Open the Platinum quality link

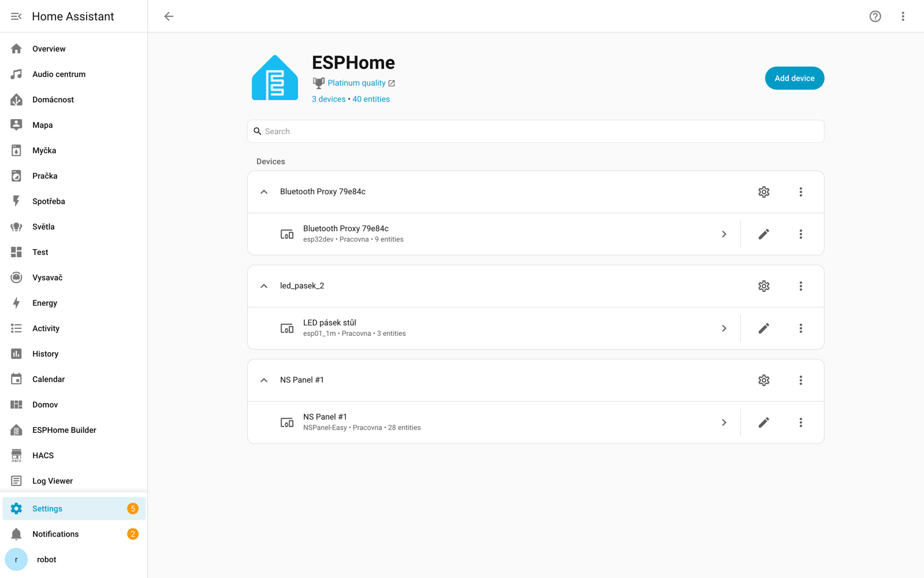point(362,83)
